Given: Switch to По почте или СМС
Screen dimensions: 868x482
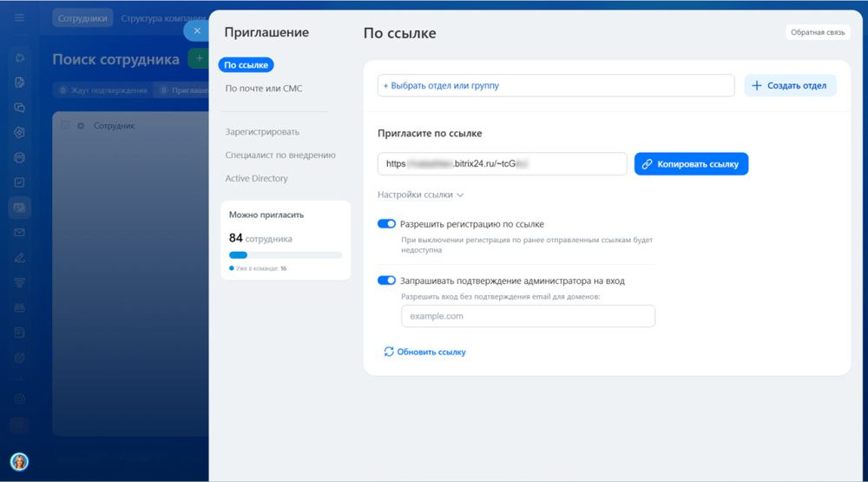Looking at the screenshot, I should click(x=264, y=88).
